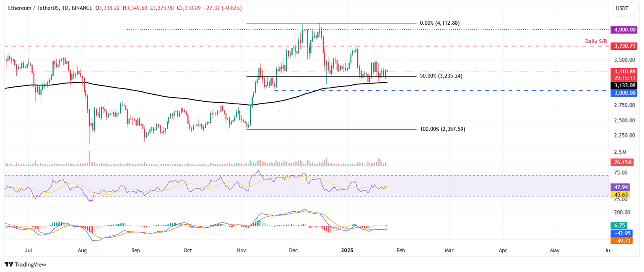The image size is (644, 272).
Task: Click the black 3,133.08 moving average label
Action: (624, 85)
